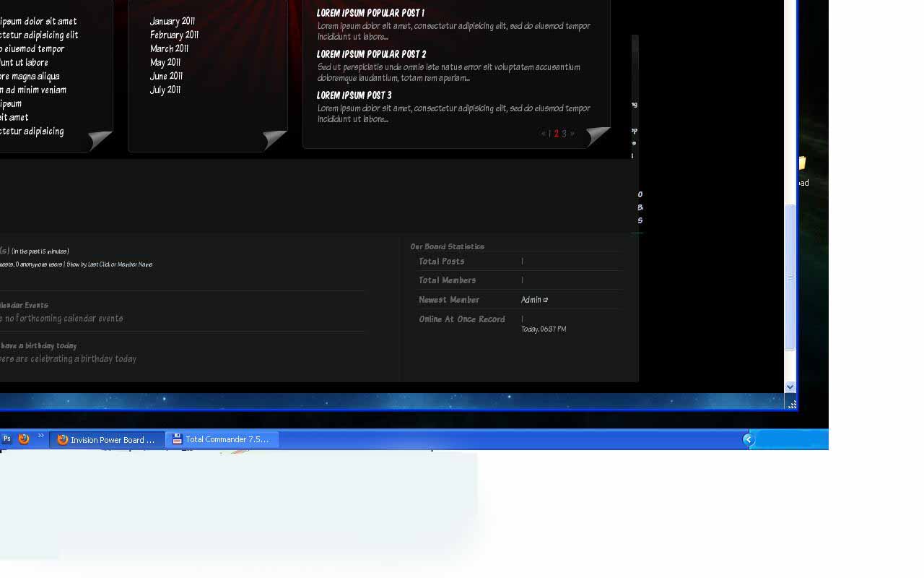Click the next page » arrow

(572, 134)
